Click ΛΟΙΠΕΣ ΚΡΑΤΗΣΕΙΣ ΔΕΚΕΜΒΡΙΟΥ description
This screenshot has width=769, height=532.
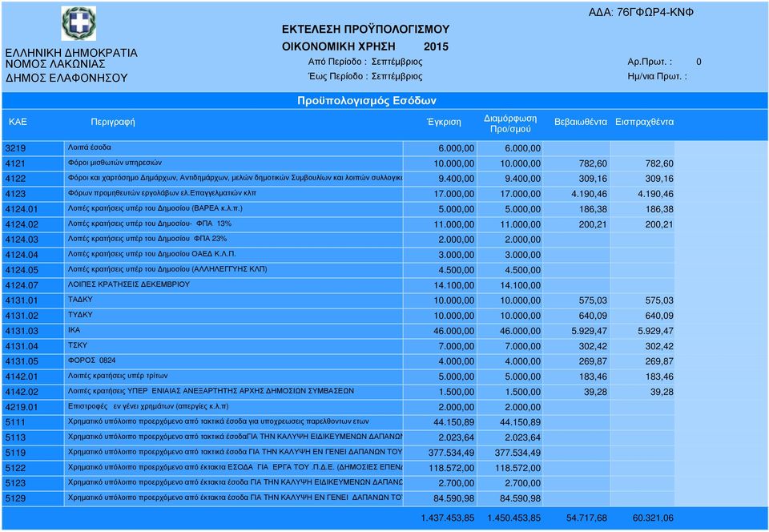click(x=128, y=284)
